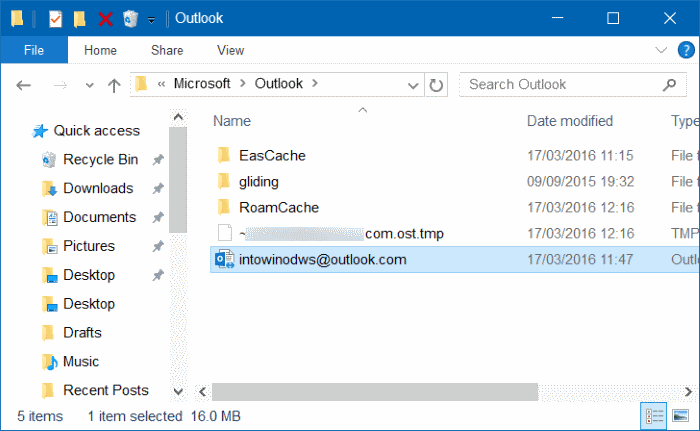Sort by the Type column header
700x431 pixels.
tap(685, 121)
